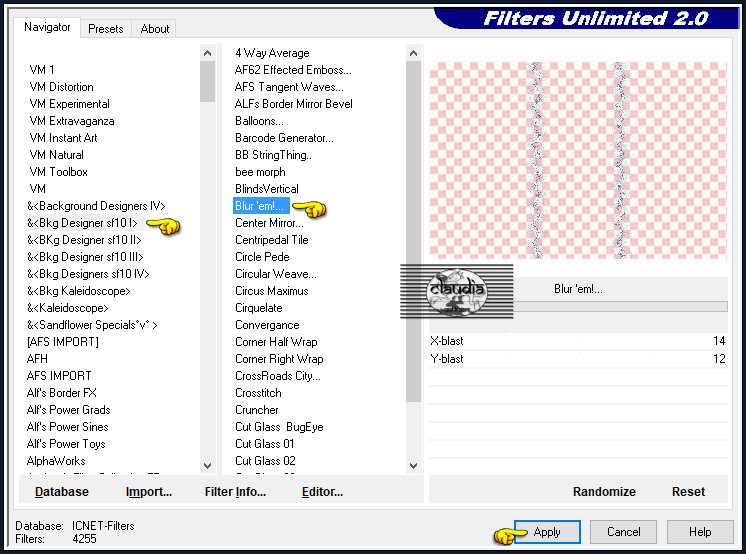Image resolution: width=746 pixels, height=554 pixels.
Task: Open the About tab
Action: coord(155,29)
